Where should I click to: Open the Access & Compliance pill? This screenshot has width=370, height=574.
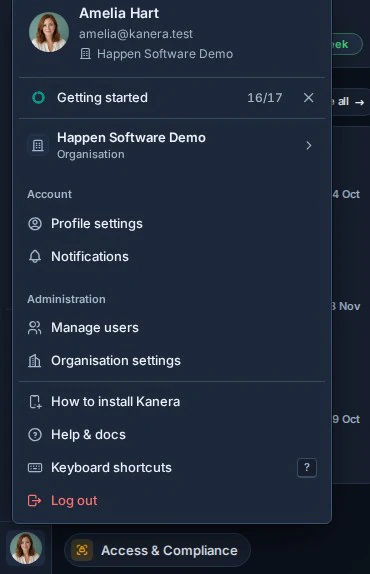[x=157, y=550]
